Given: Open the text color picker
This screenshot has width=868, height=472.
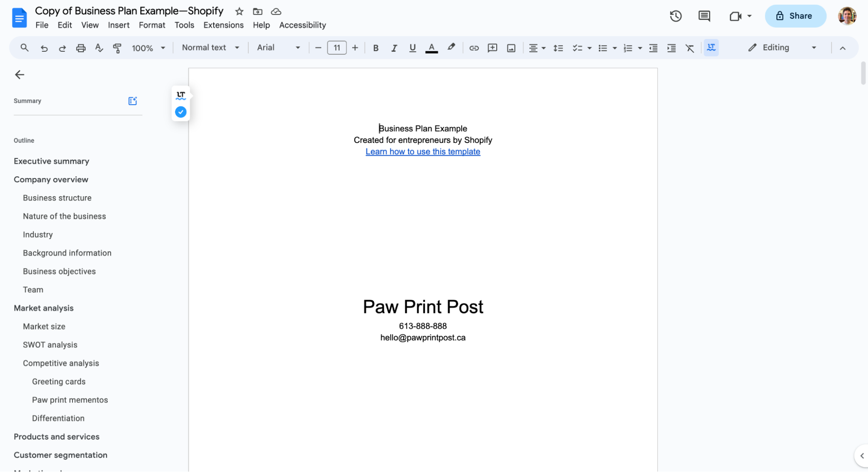Looking at the screenshot, I should (x=431, y=48).
